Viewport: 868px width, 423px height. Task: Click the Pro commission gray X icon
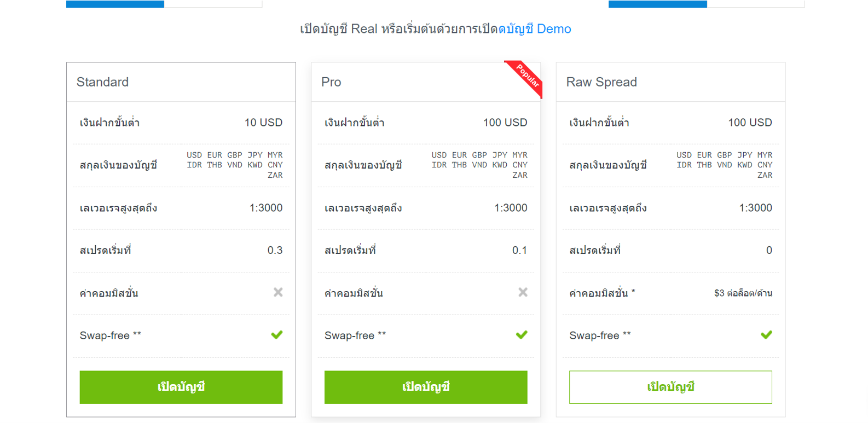523,292
